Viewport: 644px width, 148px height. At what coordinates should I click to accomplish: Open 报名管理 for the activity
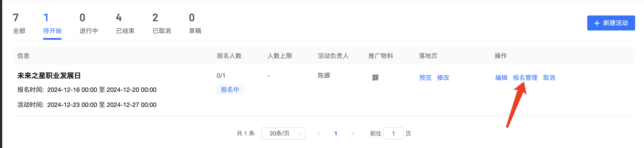coord(525,78)
